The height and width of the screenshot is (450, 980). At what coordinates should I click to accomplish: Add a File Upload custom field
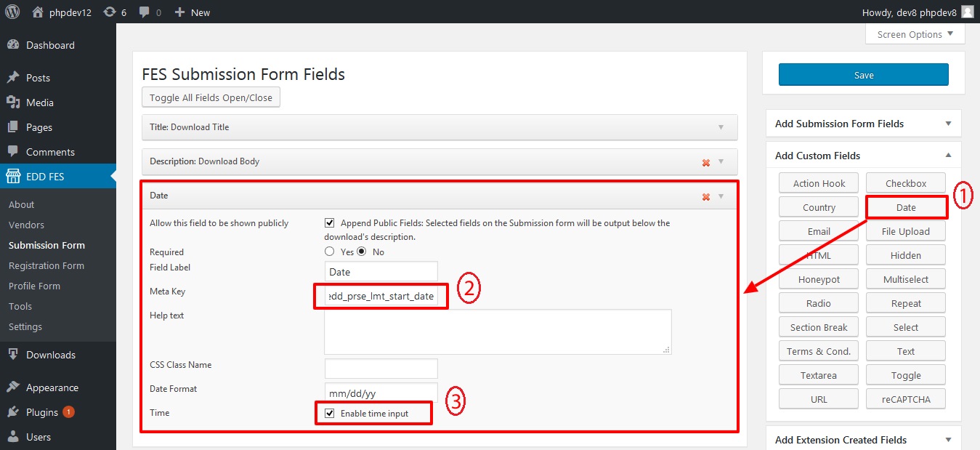pyautogui.click(x=905, y=231)
